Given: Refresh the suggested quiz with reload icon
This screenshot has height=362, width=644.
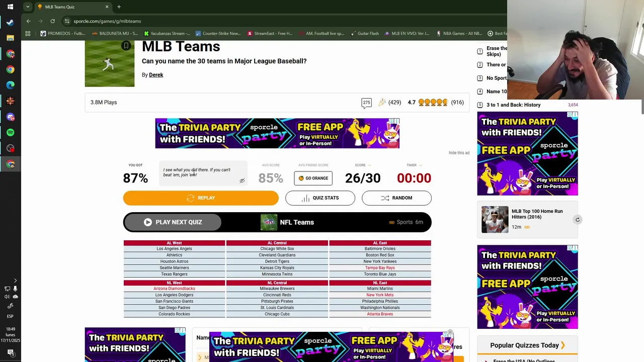Looking at the screenshot, I should tap(578, 220).
